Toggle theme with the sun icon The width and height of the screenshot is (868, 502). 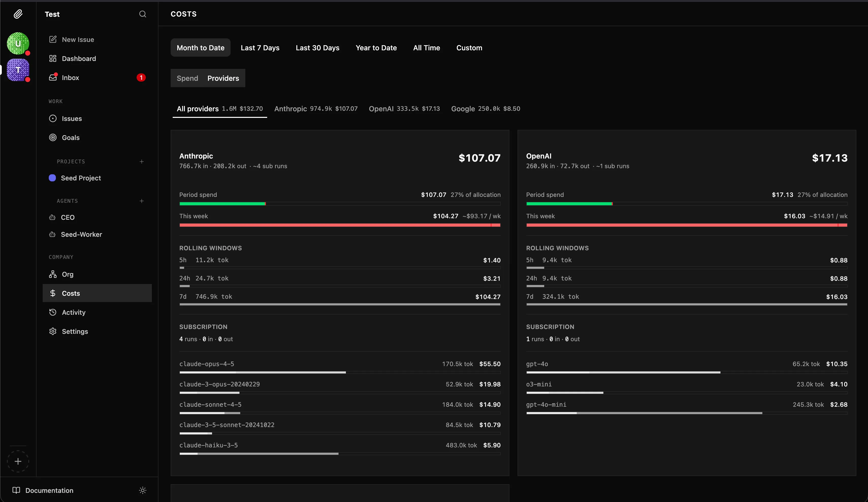(x=143, y=490)
